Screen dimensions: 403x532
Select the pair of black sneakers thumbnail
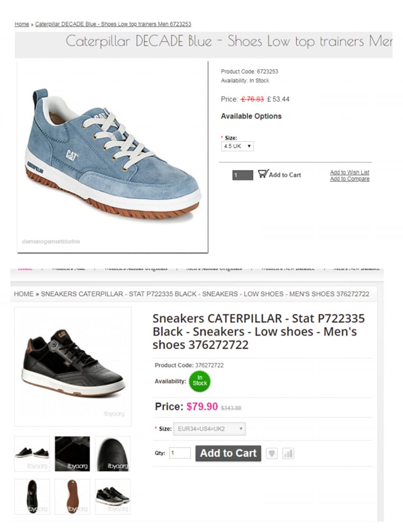click(32, 454)
